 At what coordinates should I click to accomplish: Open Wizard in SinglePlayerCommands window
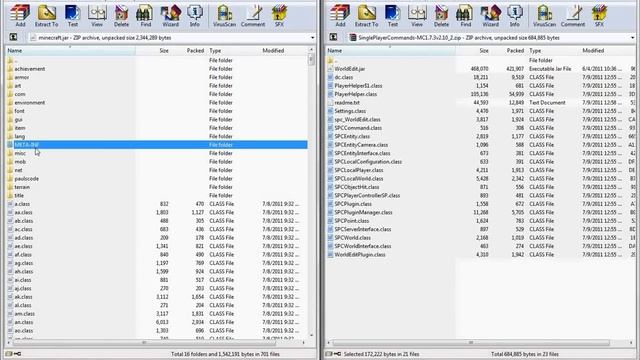coord(491,16)
